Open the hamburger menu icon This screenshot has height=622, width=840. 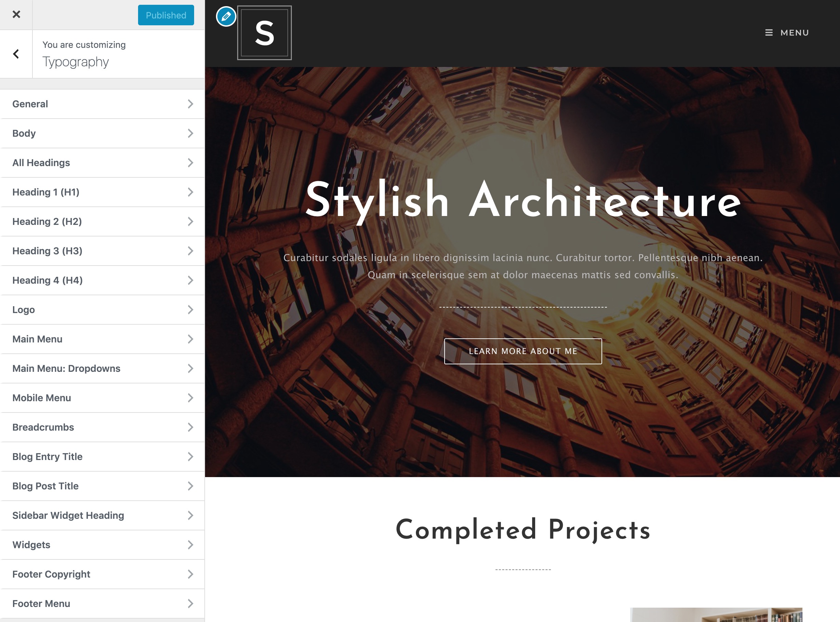769,33
